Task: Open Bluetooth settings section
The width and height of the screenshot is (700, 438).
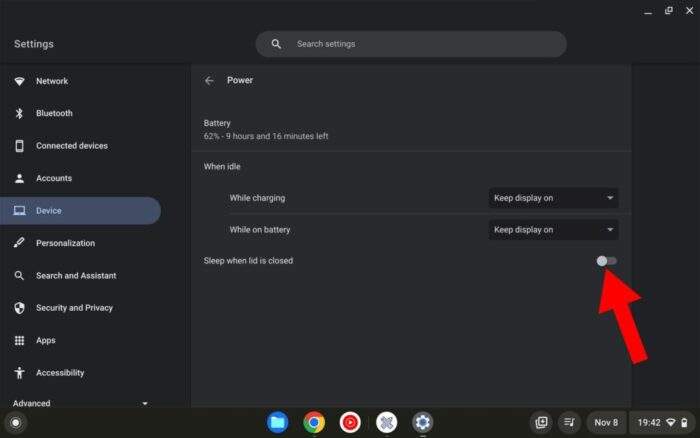Action: pos(81,113)
